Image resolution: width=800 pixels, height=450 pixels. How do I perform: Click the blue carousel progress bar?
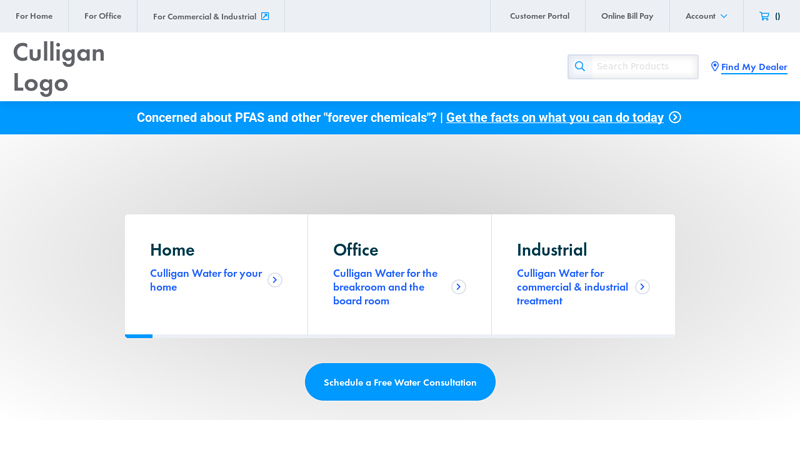[x=139, y=336]
